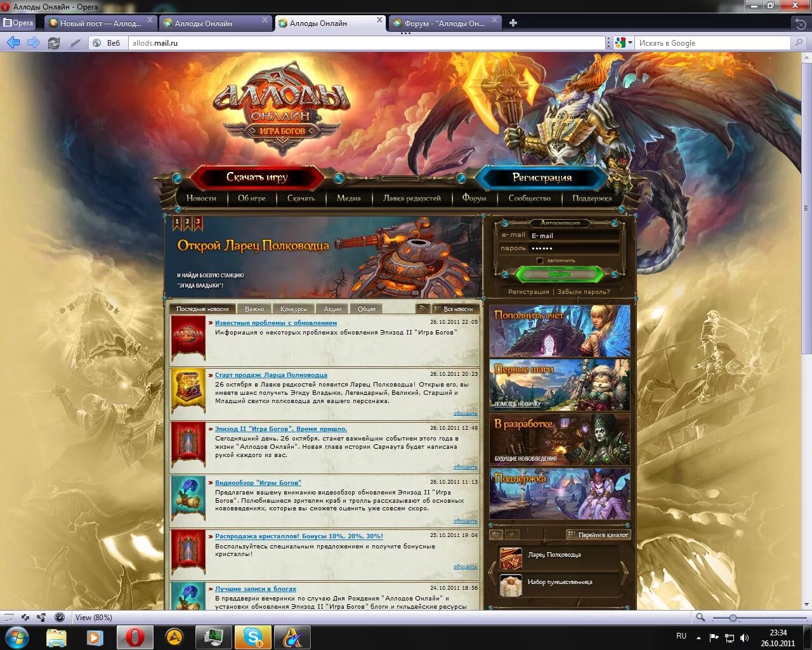This screenshot has height=650, width=812.
Task: Click the Opera Unite icon in status bar
Action: point(42,618)
